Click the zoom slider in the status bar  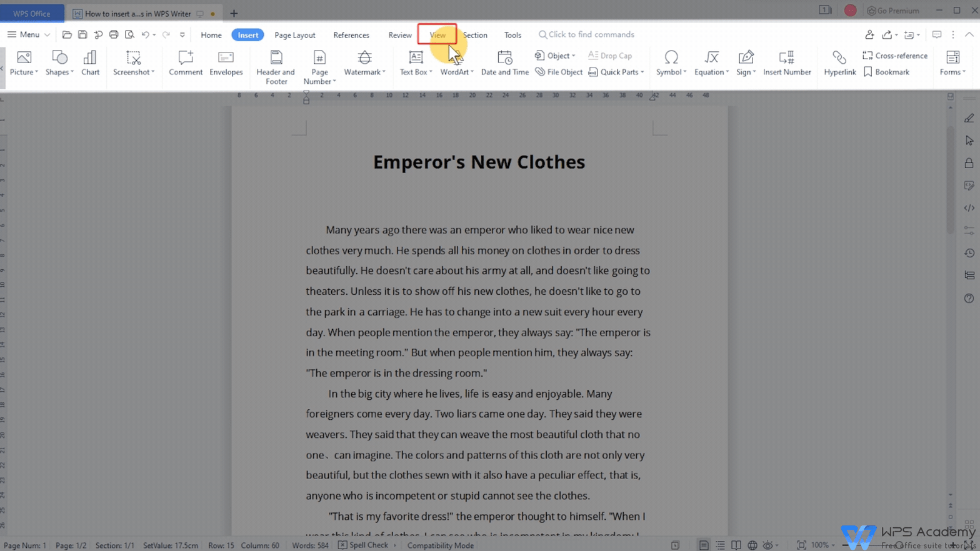tap(900, 545)
